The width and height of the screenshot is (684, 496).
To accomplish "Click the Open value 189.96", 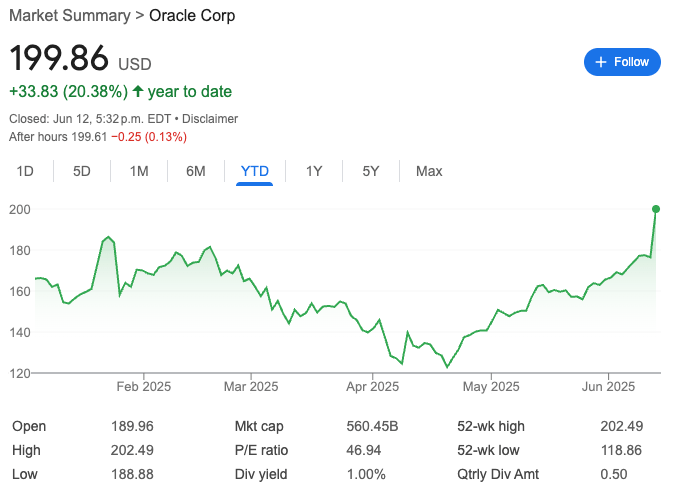I will tap(132, 426).
